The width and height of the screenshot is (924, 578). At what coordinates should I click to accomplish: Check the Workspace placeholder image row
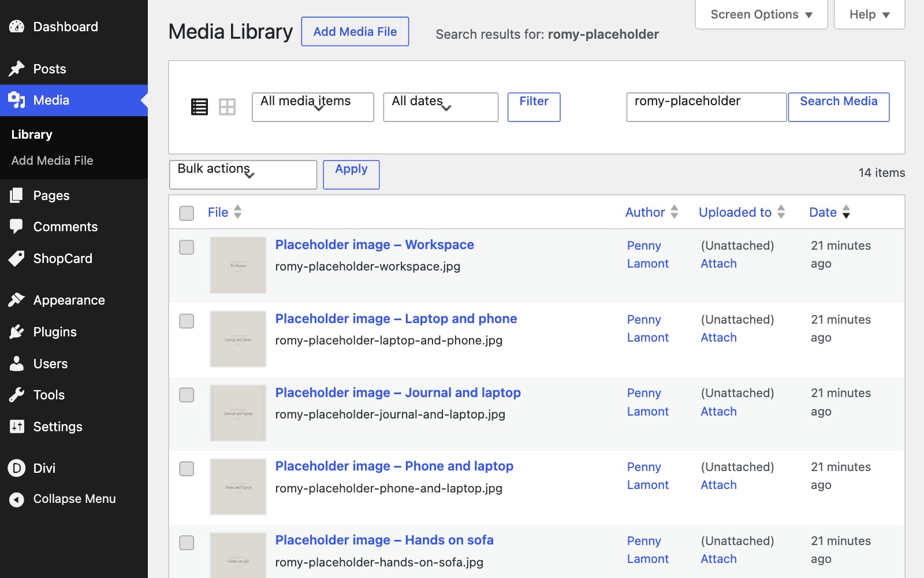187,247
